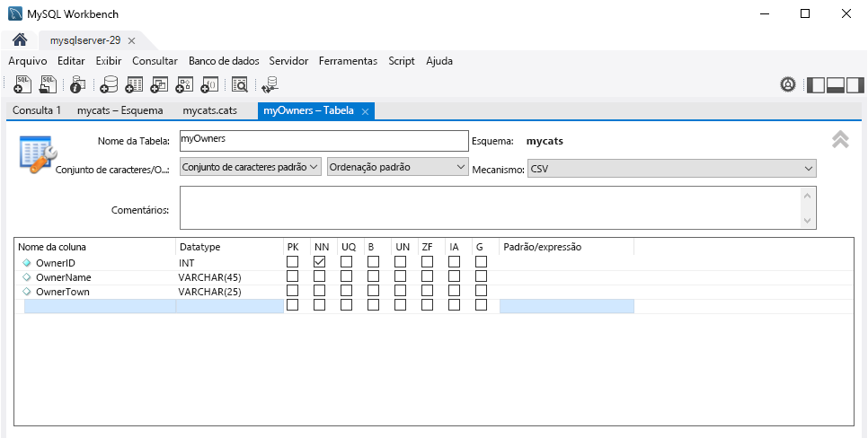Switch to the mycats – Esquema tab
Screen dimensions: 868x438
(120, 110)
